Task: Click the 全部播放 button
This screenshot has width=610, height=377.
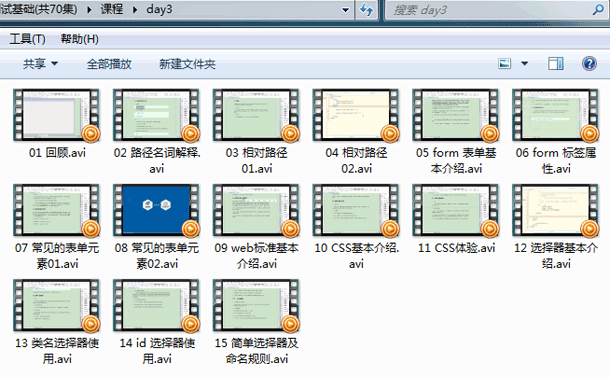Action: point(109,63)
